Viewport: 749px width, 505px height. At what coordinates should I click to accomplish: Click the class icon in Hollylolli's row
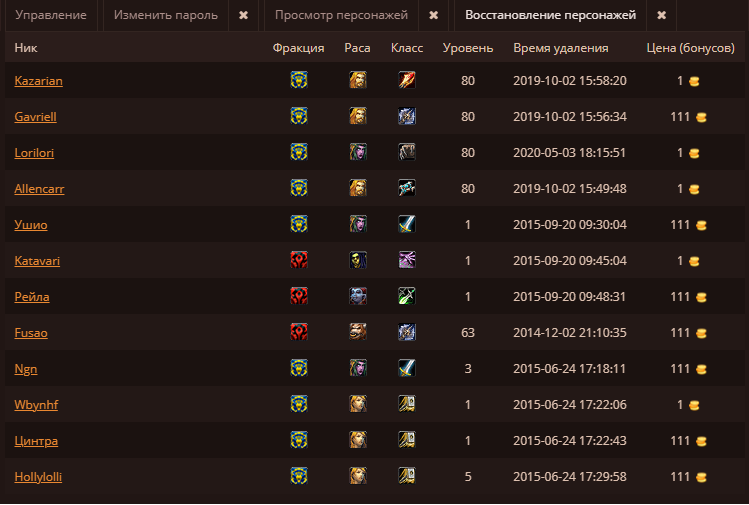406,476
